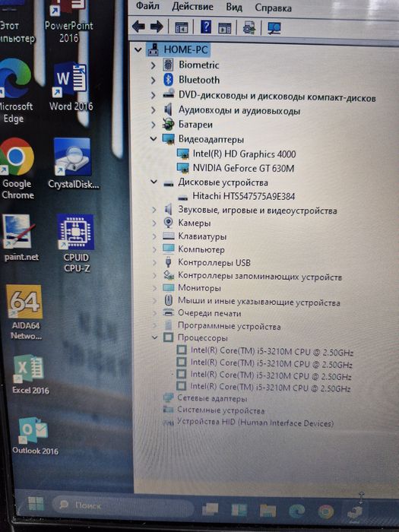Open the Вид menu
This screenshot has width=399, height=532.
tap(234, 7)
